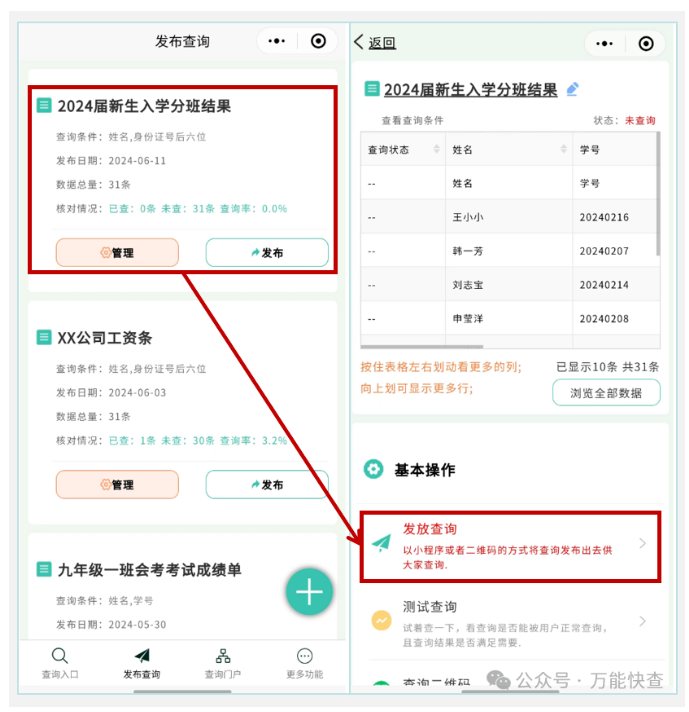Select the table cell 韩一芳
The height and width of the screenshot is (712, 689).
pos(468,251)
